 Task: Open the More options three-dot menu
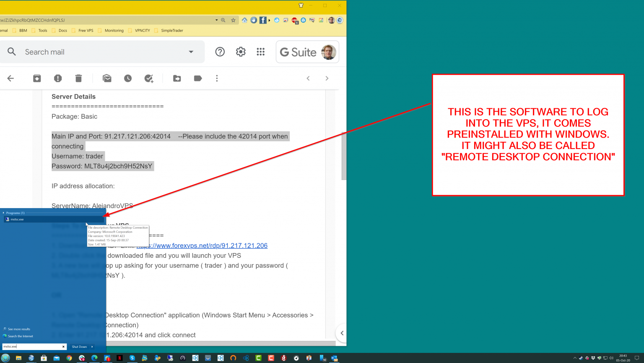click(217, 78)
